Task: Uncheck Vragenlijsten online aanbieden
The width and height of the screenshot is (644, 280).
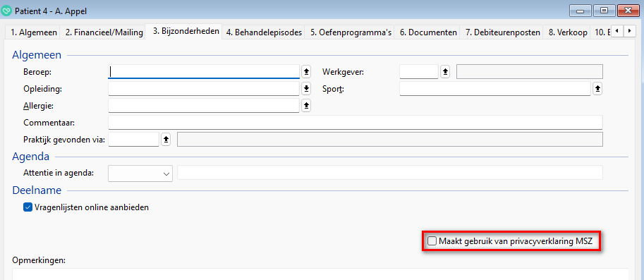Action: [x=28, y=207]
